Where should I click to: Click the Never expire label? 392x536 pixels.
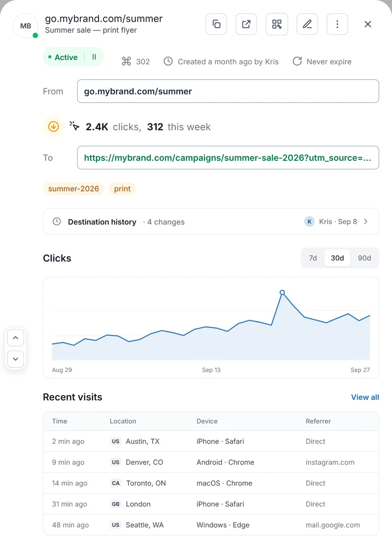pos(329,62)
